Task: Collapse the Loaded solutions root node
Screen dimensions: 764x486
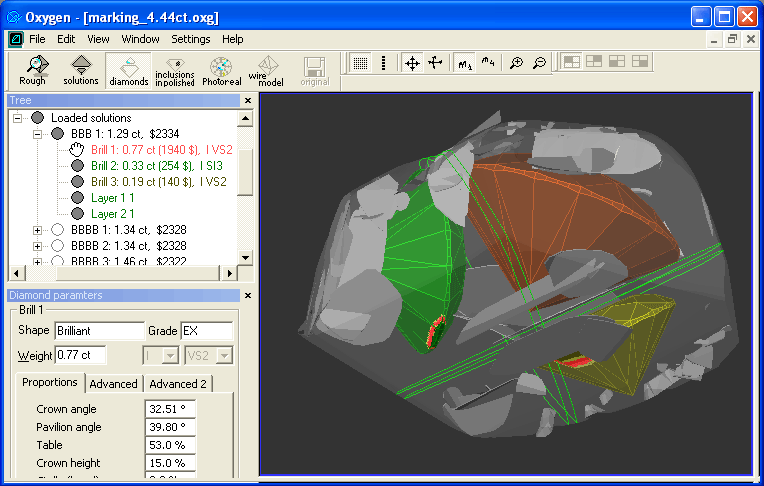Action: (x=17, y=118)
